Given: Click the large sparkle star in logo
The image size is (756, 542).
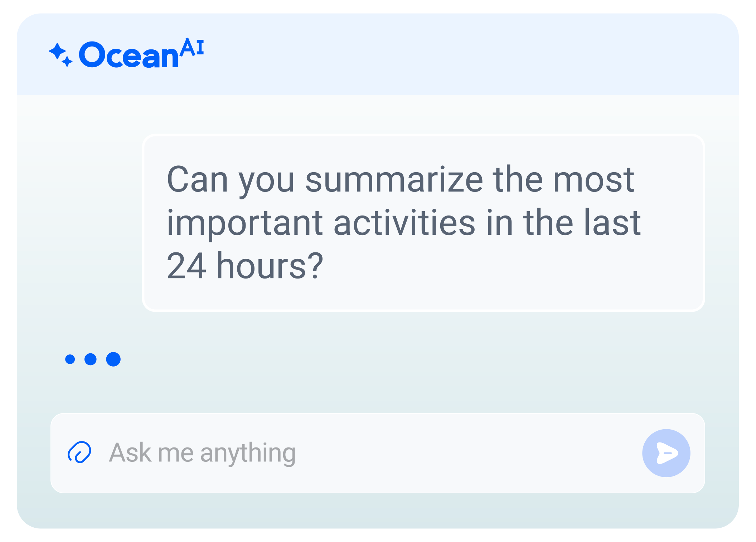Looking at the screenshot, I should (x=57, y=51).
